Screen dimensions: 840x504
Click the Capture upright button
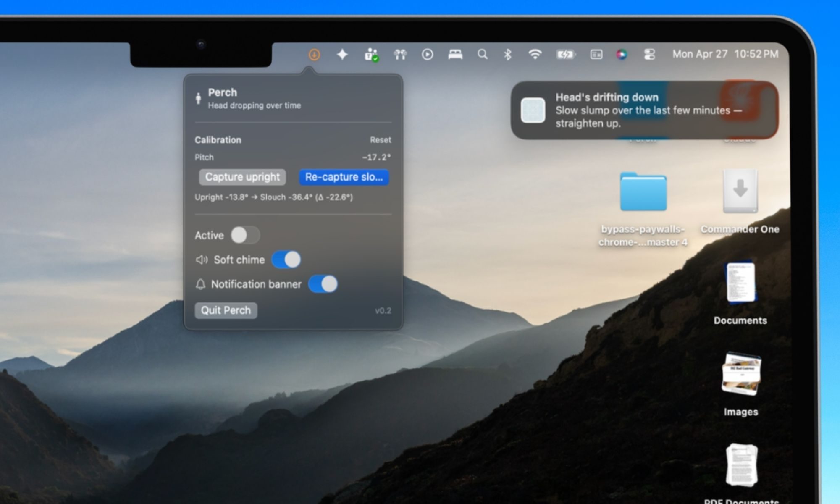(x=242, y=177)
